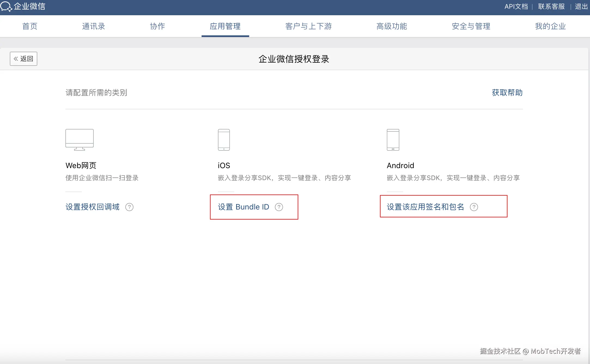The image size is (590, 364).
Task: Open the 首页 tab
Action: pyautogui.click(x=30, y=26)
